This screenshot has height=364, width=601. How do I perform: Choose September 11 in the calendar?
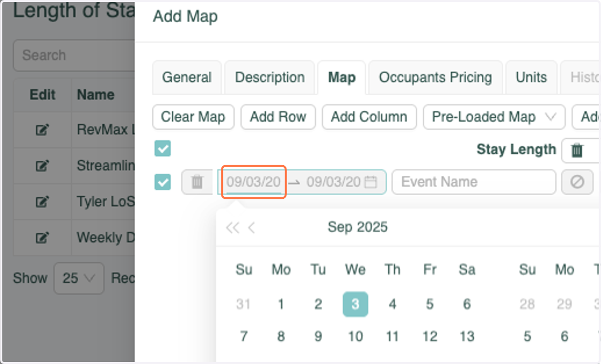(x=393, y=336)
